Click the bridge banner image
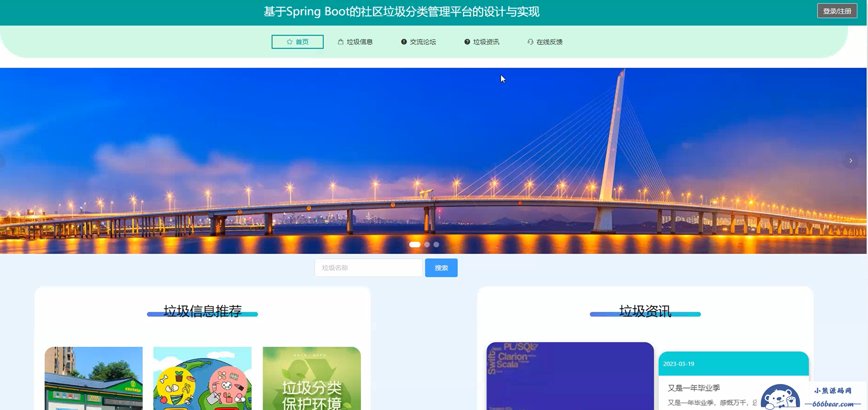The height and width of the screenshot is (410, 868). click(433, 161)
